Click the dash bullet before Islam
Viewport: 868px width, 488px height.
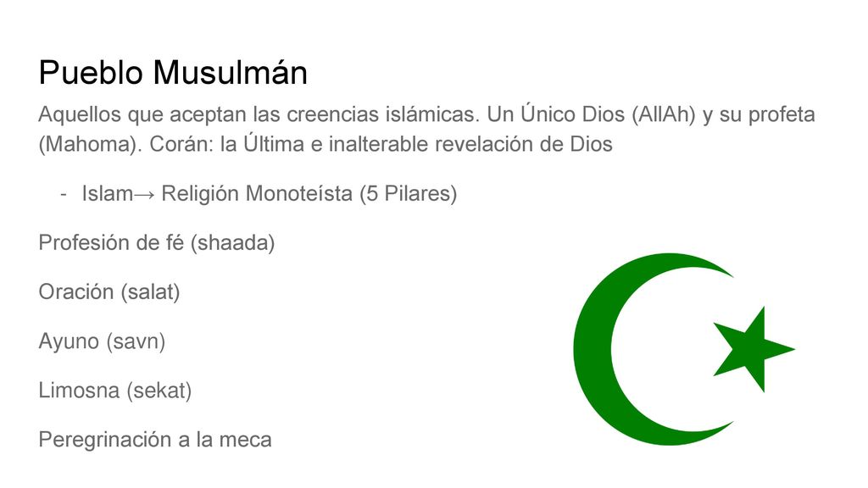(x=64, y=194)
